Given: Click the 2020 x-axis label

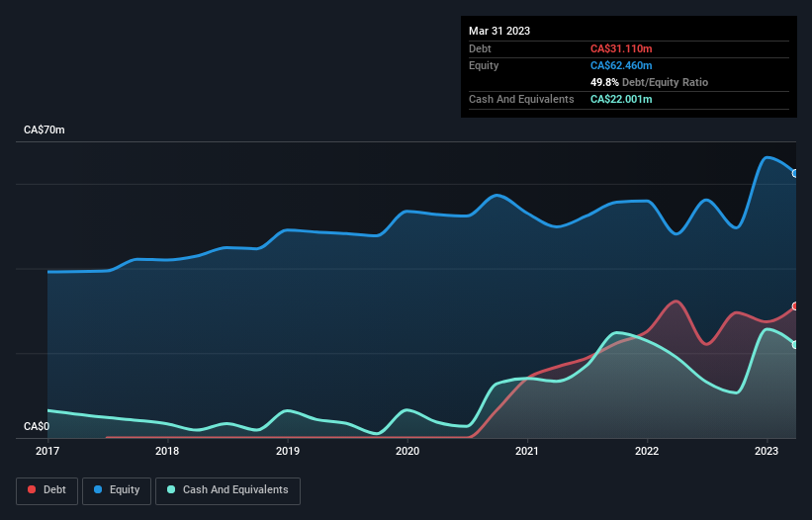Looking at the screenshot, I should pyautogui.click(x=407, y=451).
